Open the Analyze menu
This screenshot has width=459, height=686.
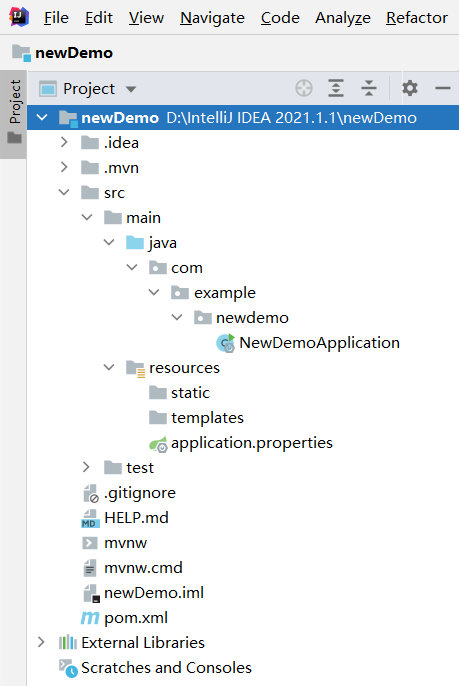pos(343,18)
